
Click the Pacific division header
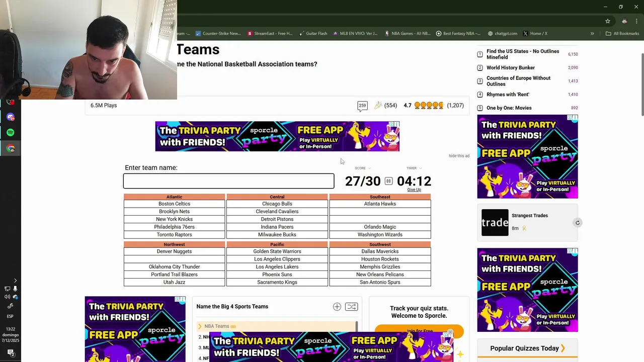click(x=277, y=244)
